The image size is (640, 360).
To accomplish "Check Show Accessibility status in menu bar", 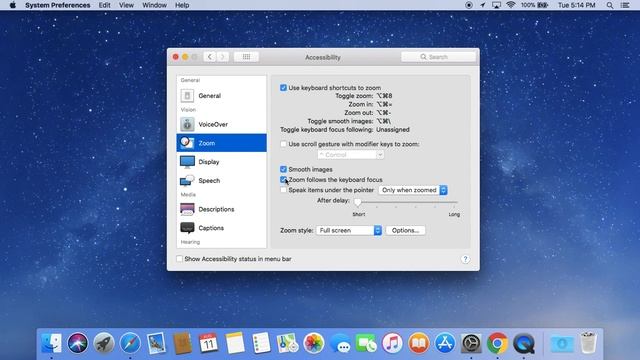I will 179,259.
